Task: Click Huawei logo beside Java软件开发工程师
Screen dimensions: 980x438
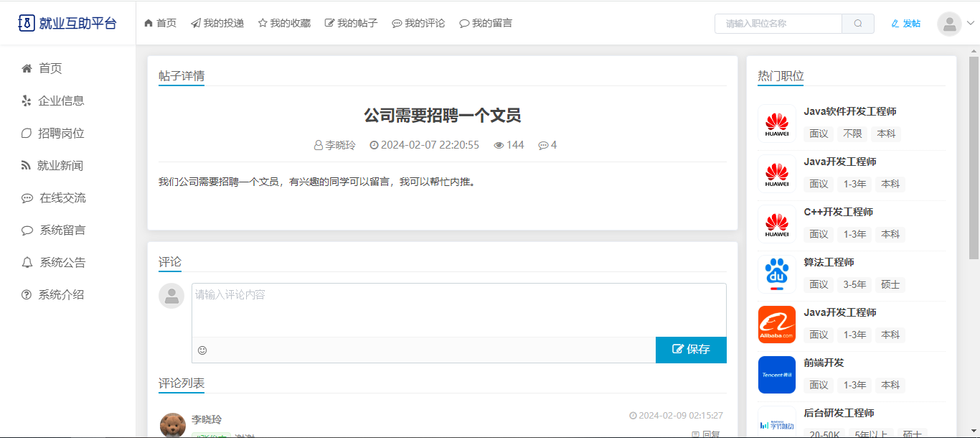Action: coord(777,124)
